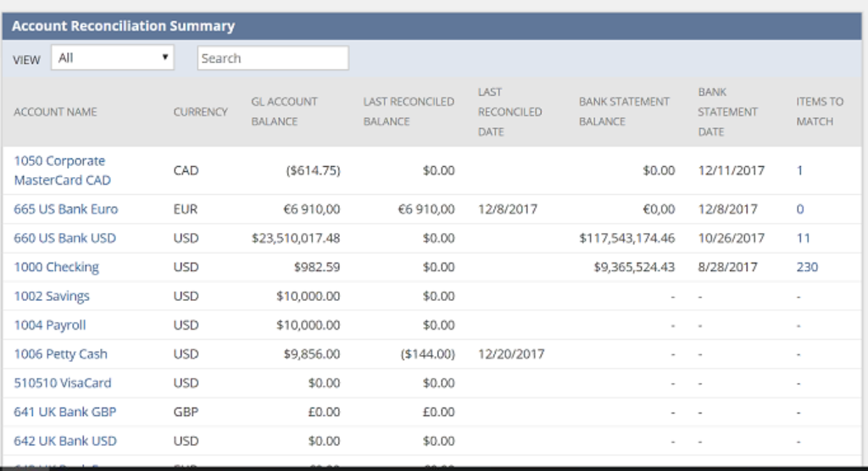Select the ($144.00) last reconciled balance

(x=428, y=353)
